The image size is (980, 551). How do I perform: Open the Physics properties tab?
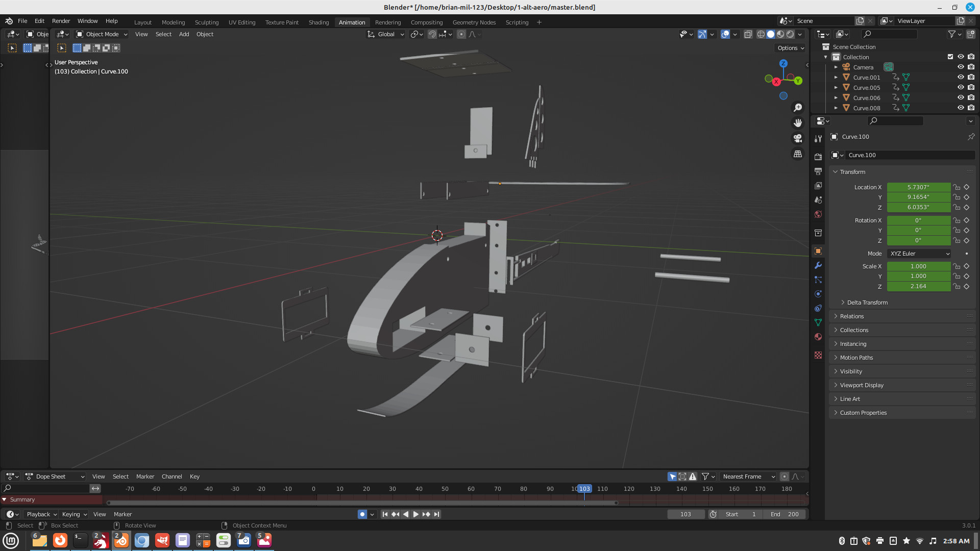[x=818, y=294]
